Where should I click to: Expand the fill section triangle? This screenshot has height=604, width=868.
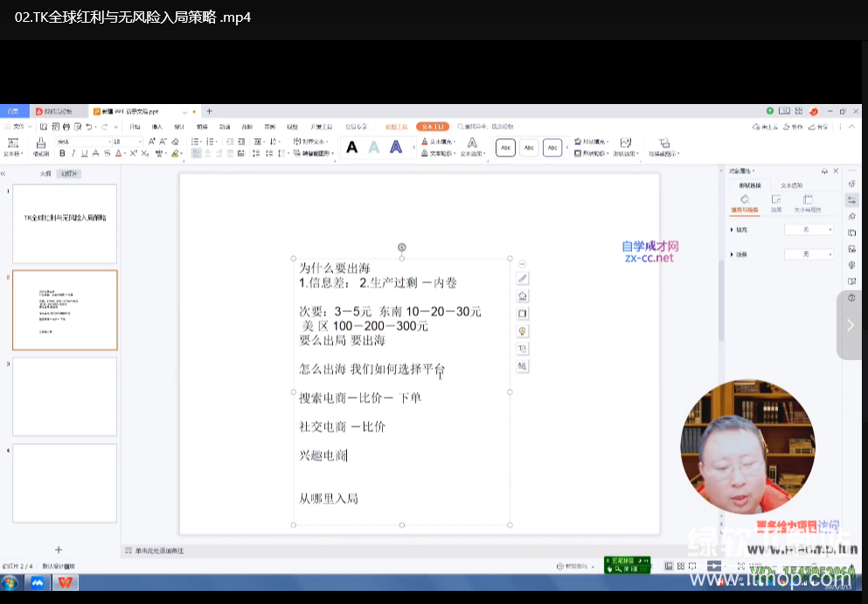coord(732,230)
